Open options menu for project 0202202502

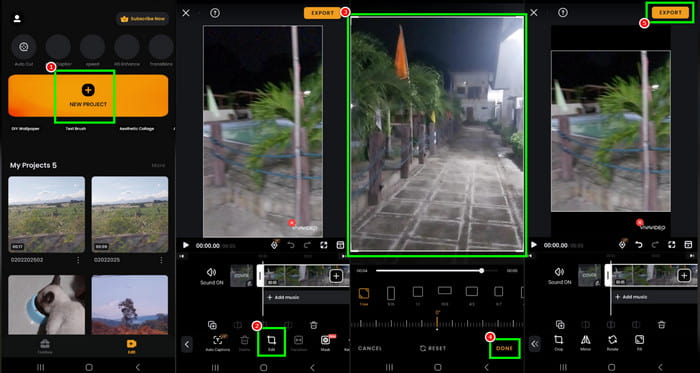pos(78,260)
